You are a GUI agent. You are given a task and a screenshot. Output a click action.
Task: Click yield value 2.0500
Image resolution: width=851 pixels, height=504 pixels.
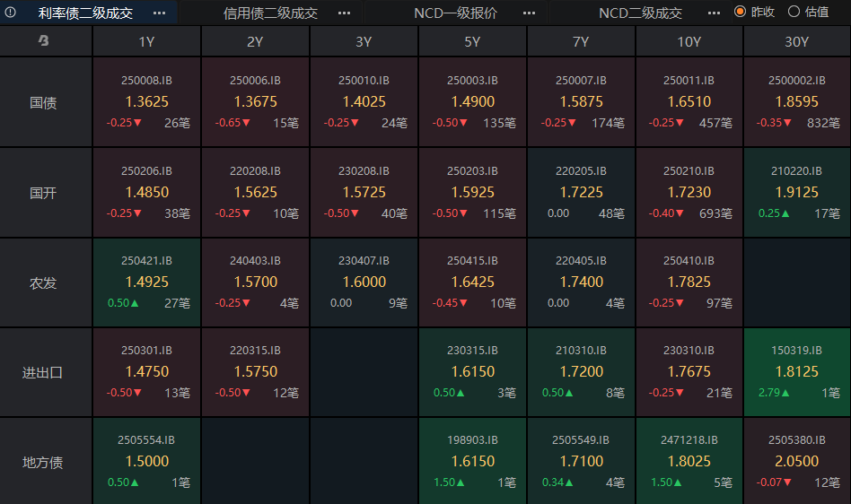tap(797, 461)
